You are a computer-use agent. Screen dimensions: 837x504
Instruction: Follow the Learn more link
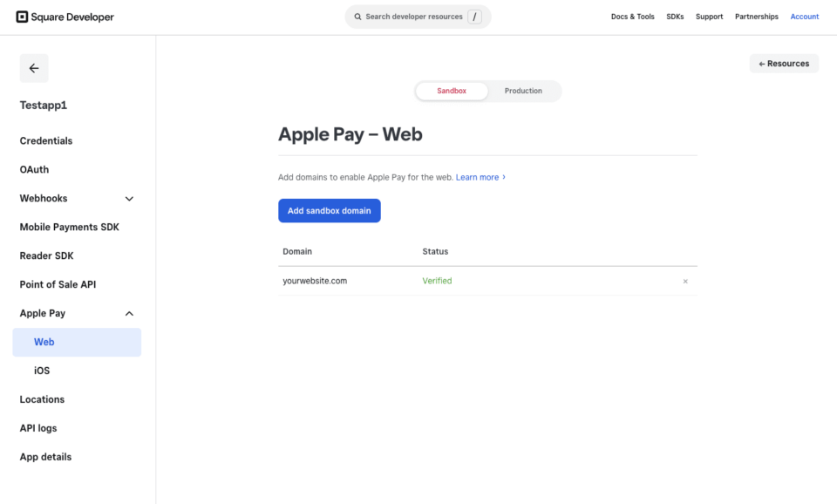[480, 177]
